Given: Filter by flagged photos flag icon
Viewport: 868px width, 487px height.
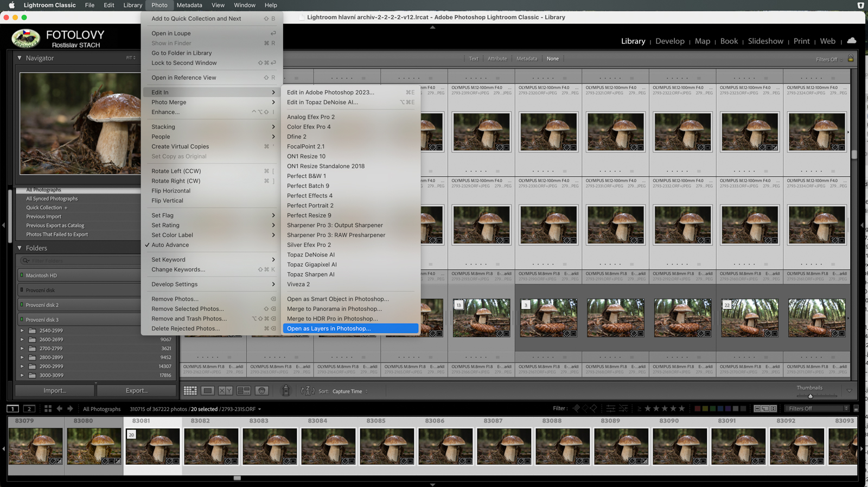Looking at the screenshot, I should (576, 408).
